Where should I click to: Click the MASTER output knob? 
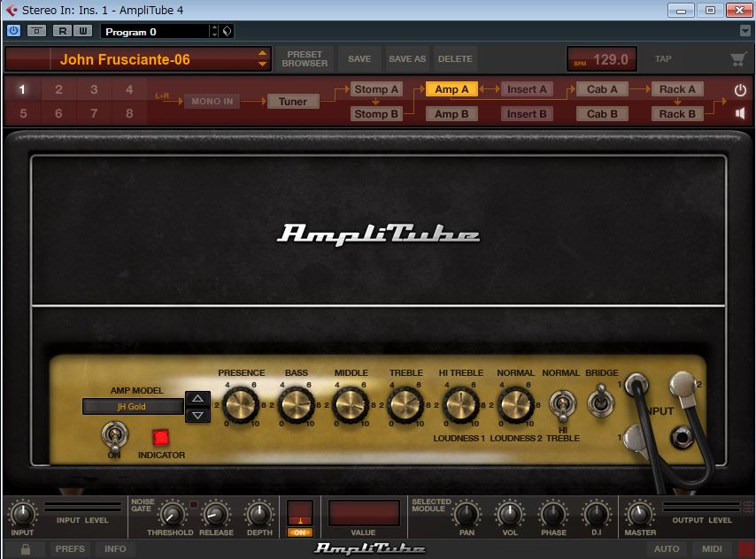640,514
